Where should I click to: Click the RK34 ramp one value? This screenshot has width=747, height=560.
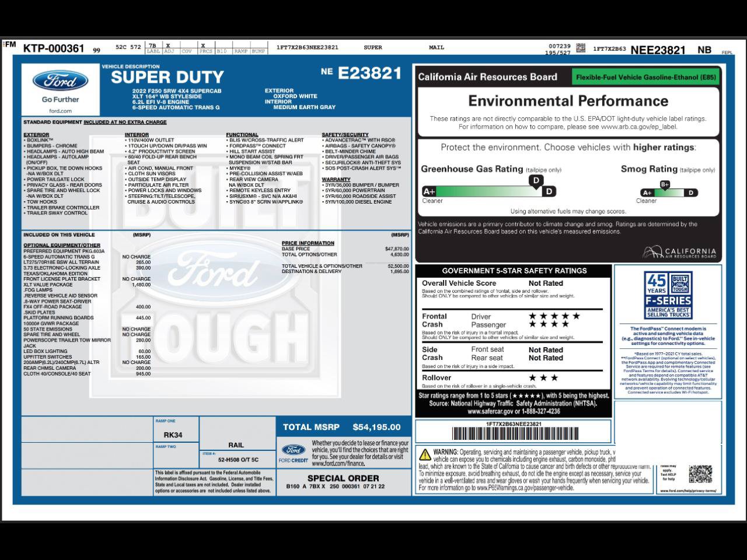(173, 435)
